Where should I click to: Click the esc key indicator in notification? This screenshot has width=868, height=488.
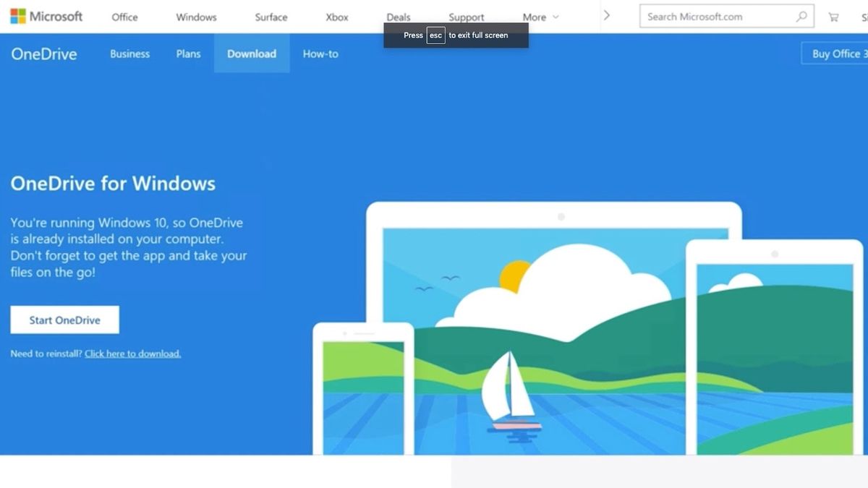pyautogui.click(x=435, y=35)
